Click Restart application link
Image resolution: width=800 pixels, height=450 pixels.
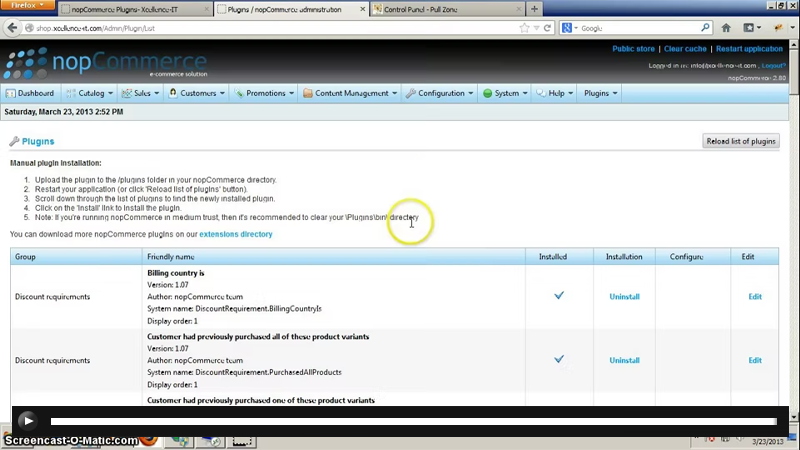(749, 49)
